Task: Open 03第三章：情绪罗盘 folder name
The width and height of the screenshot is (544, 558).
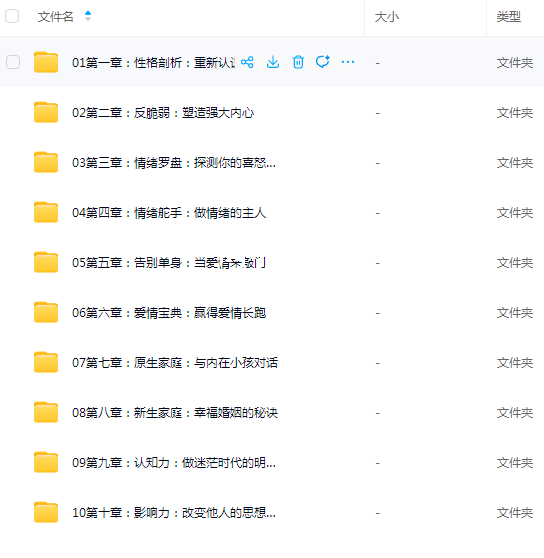Action: tap(174, 163)
